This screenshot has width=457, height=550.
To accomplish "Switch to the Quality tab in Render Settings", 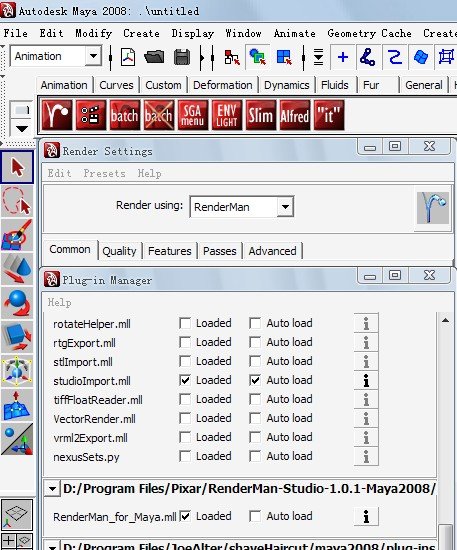I will coord(119,251).
